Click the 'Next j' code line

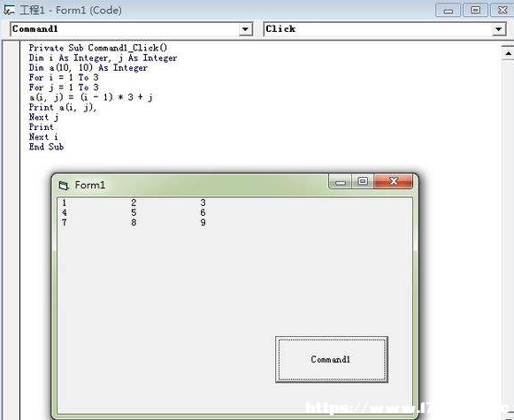pyautogui.click(x=43, y=118)
